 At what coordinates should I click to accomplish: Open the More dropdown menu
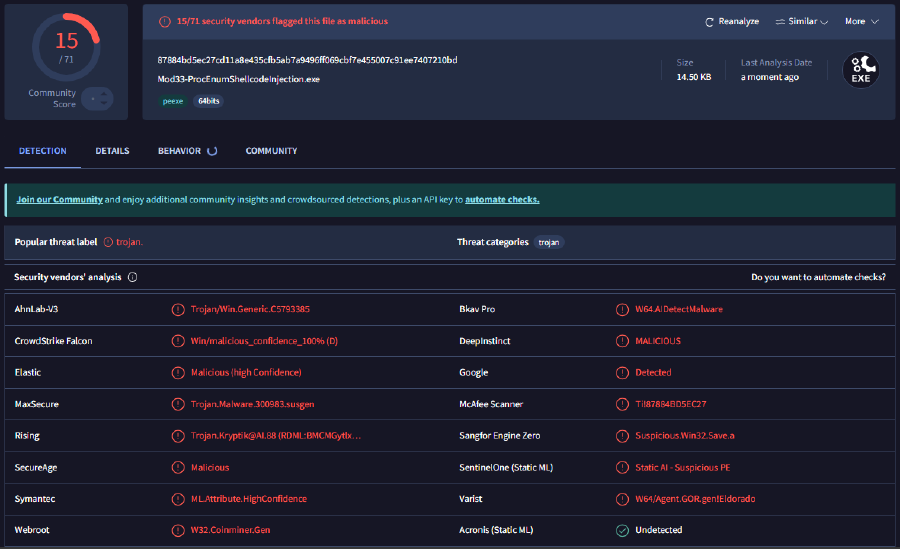[861, 21]
